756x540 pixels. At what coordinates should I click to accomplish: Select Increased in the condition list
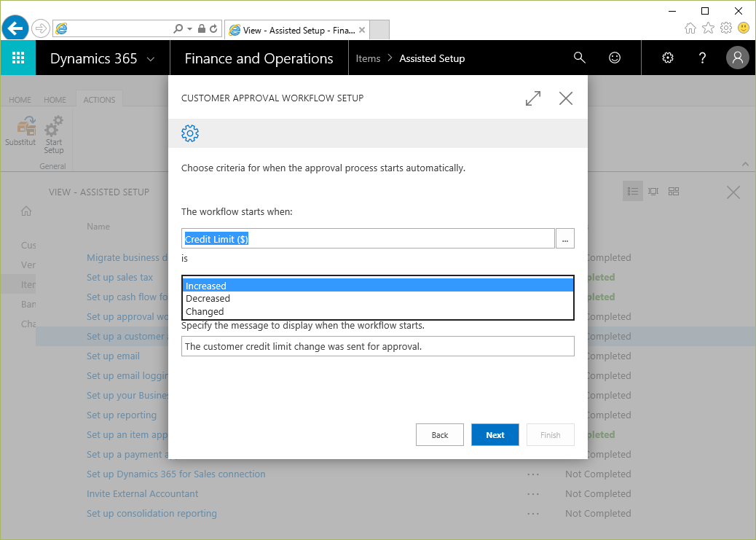(377, 286)
